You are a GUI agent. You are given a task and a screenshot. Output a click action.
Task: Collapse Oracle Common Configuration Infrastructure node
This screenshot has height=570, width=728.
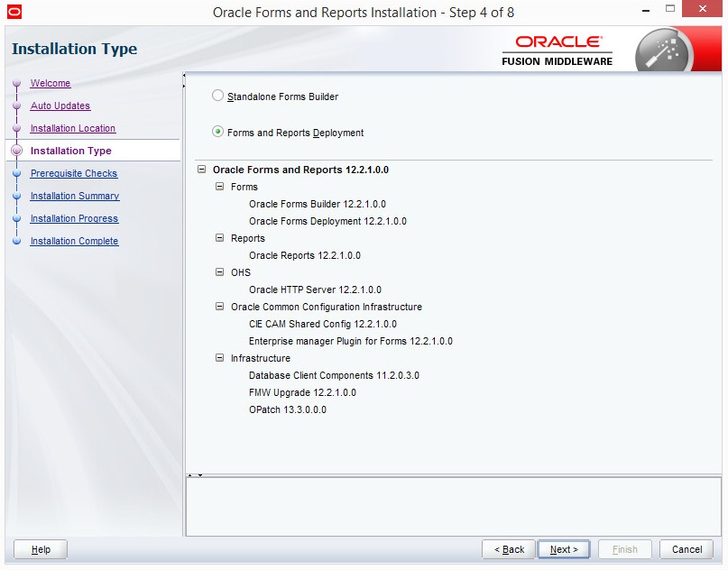coord(219,307)
